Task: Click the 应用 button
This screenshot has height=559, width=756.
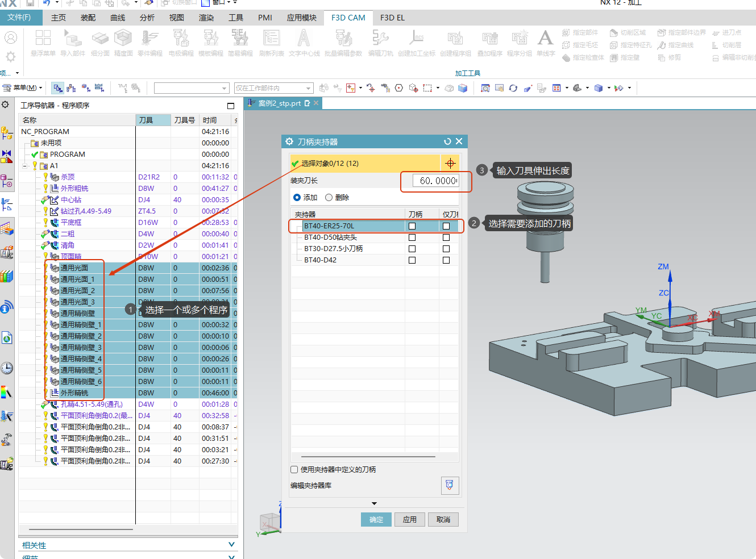Action: [409, 520]
